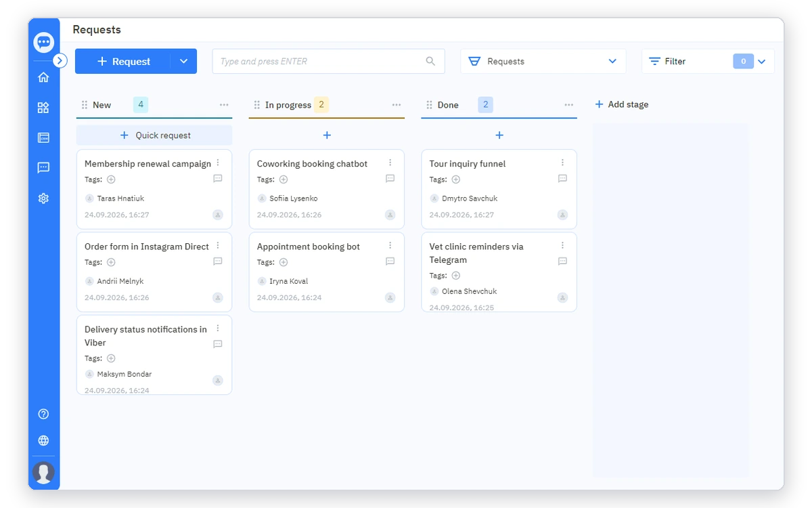
Task: Click the New stage count badge 4
Action: pos(141,104)
